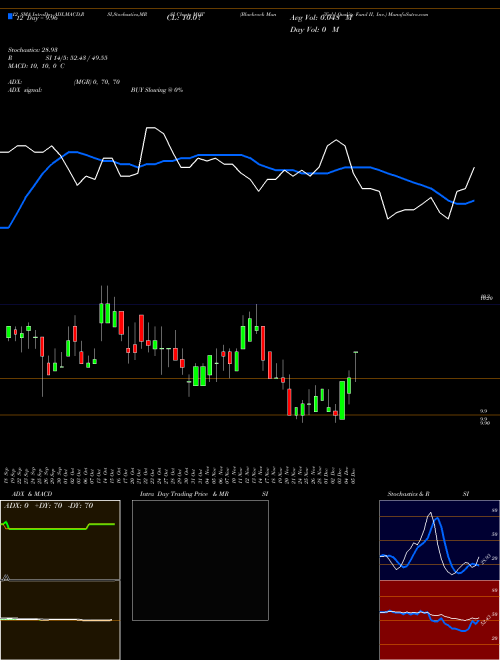Click the blue 12-day SMA line's right end
The image size is (500, 660).
474,201
